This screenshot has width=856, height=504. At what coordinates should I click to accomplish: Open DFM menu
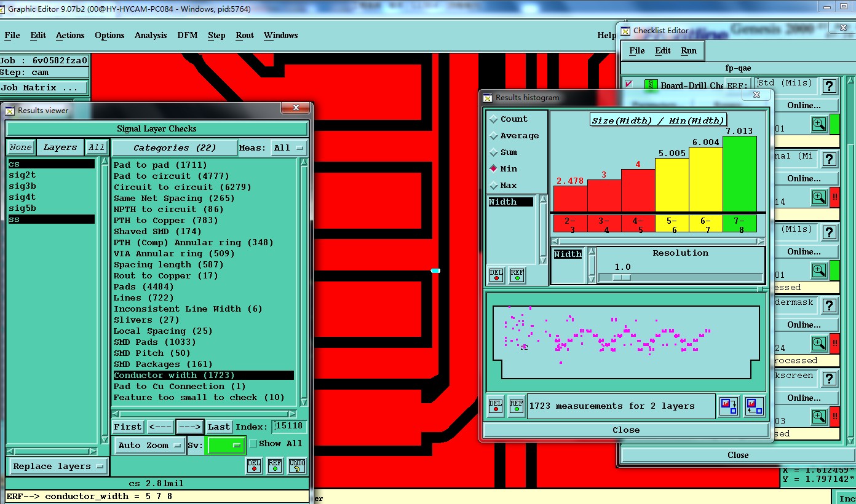tap(188, 35)
